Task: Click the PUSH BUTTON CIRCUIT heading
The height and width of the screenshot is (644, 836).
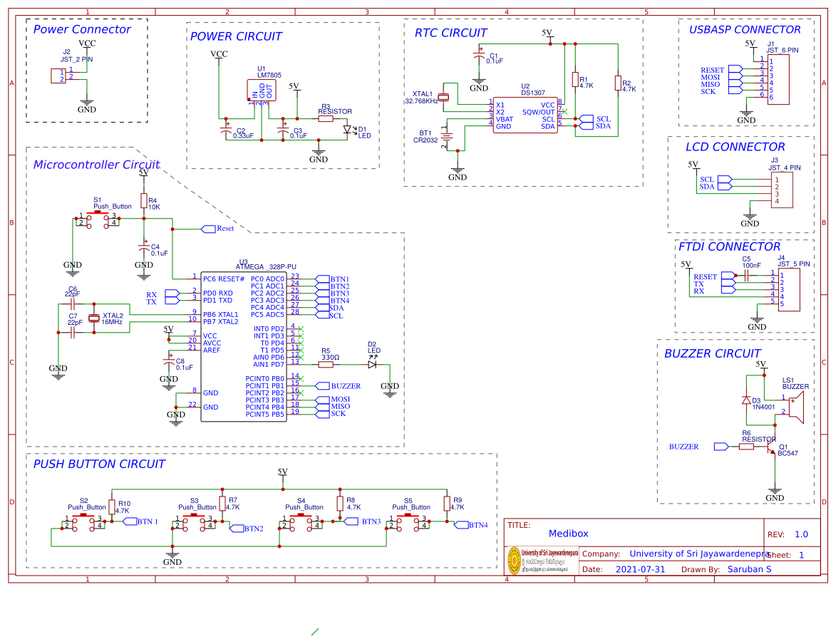Action: pos(99,464)
